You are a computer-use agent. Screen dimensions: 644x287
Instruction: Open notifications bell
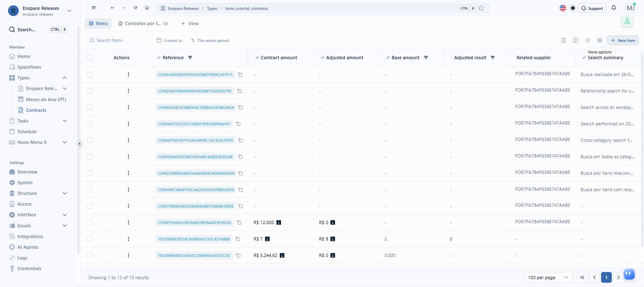point(614,8)
